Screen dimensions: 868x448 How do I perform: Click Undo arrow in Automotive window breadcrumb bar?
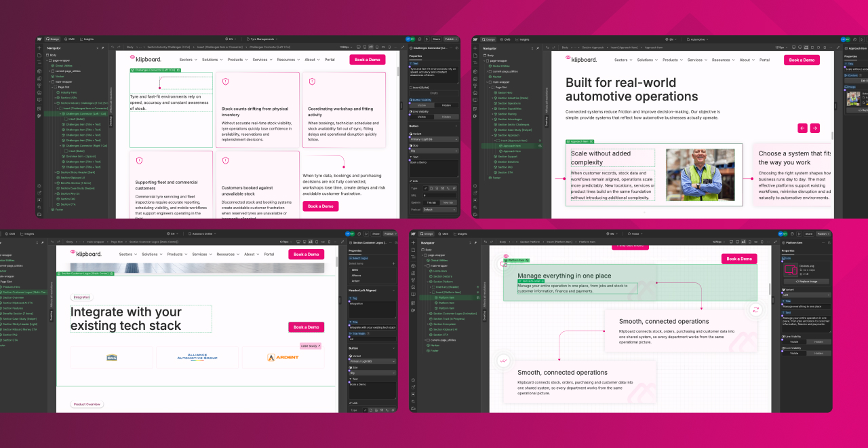coord(547,48)
